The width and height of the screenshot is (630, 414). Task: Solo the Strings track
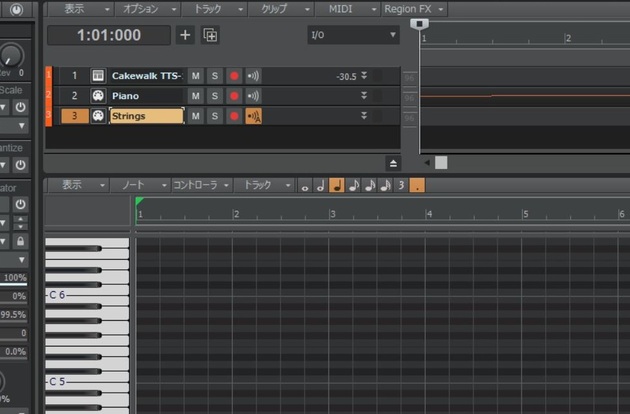[214, 116]
